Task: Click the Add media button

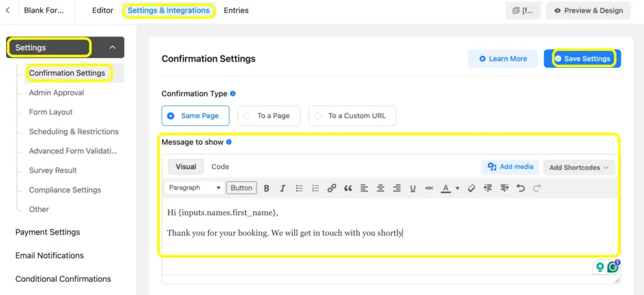Action: tap(510, 167)
